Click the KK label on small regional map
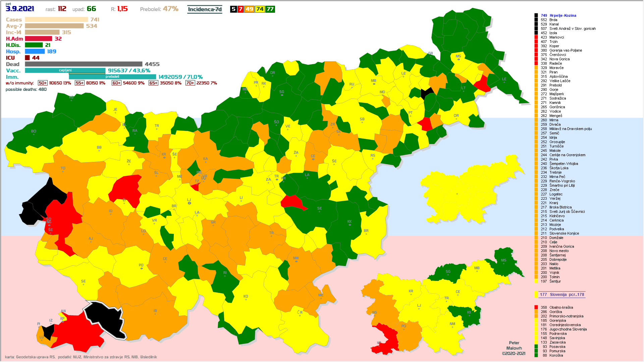Image resolution: width=644 pixels, height=362 pixels. tap(469, 312)
